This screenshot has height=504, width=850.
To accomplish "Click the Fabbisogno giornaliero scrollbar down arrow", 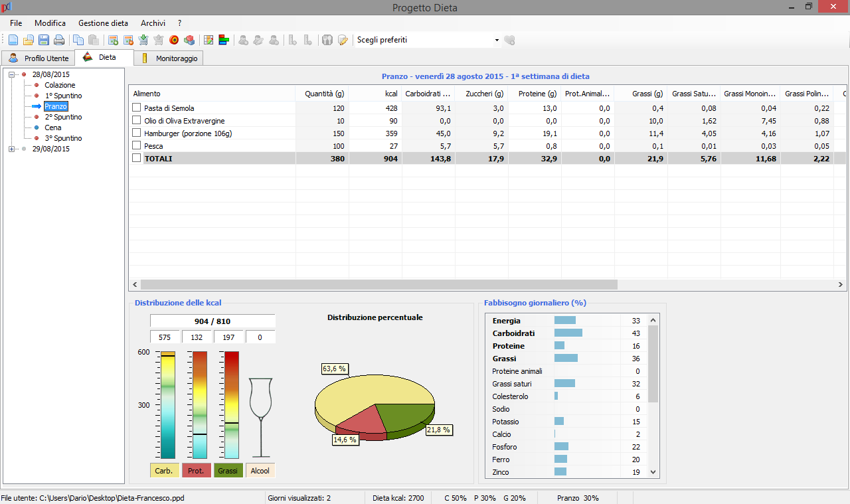I will coord(653,472).
